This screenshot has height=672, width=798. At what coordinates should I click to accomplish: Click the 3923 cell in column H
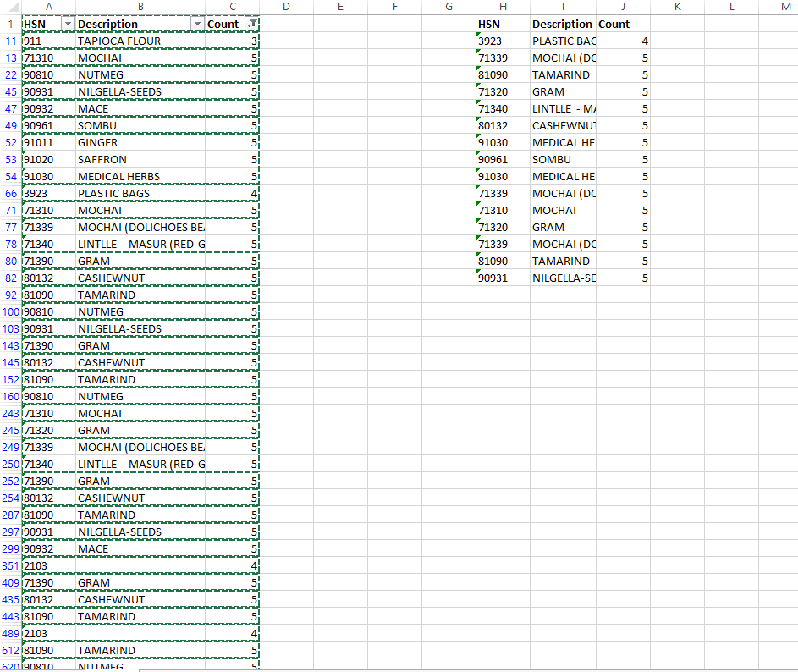[x=503, y=41]
